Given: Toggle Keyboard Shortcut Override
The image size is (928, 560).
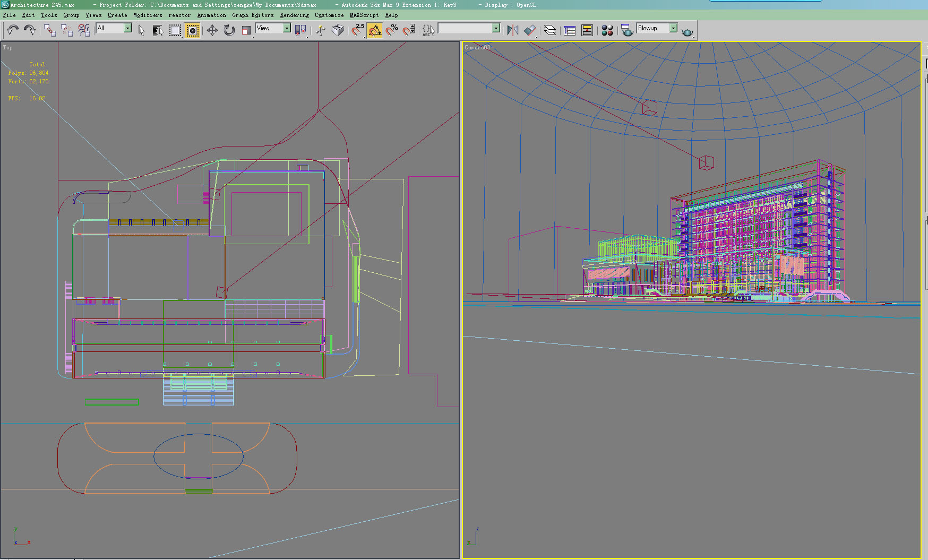Looking at the screenshot, I should click(338, 30).
